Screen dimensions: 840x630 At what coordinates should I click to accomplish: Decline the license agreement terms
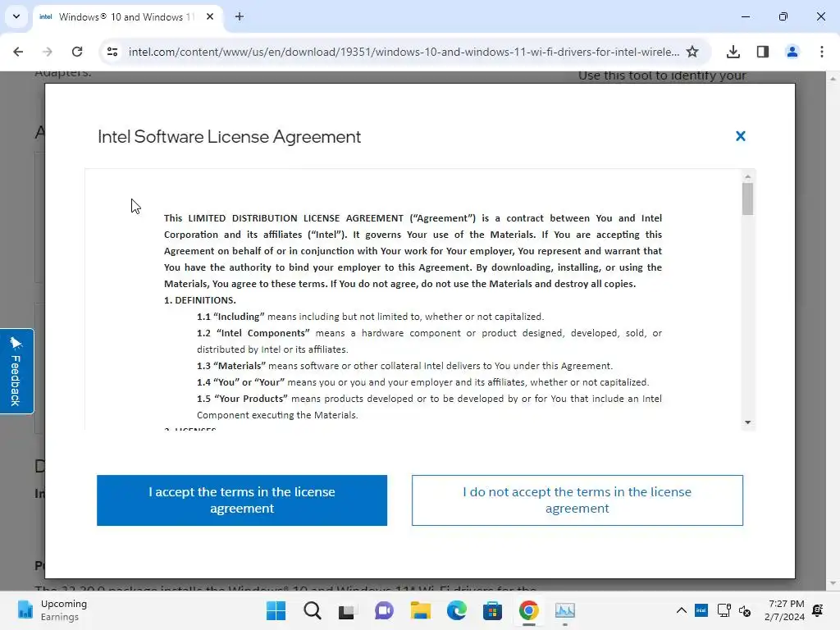pyautogui.click(x=577, y=500)
